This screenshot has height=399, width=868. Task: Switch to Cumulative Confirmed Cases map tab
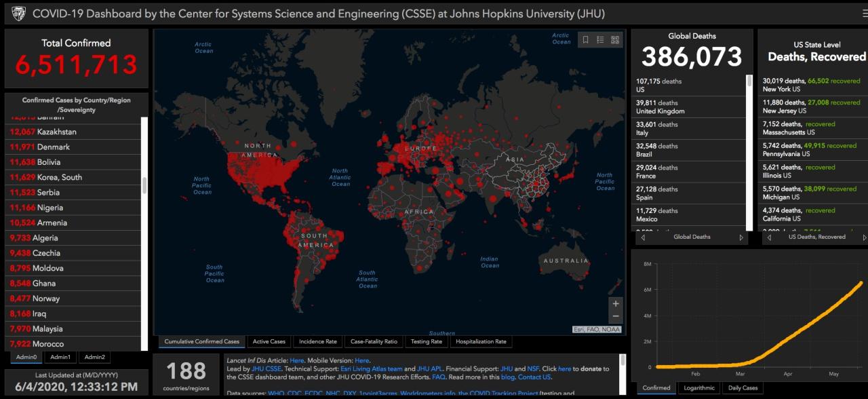pos(201,341)
